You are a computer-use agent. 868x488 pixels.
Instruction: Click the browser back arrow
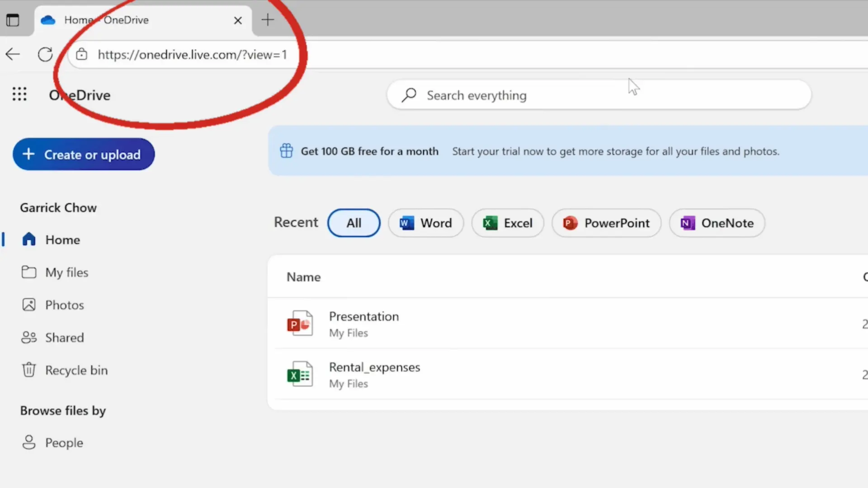pyautogui.click(x=13, y=54)
